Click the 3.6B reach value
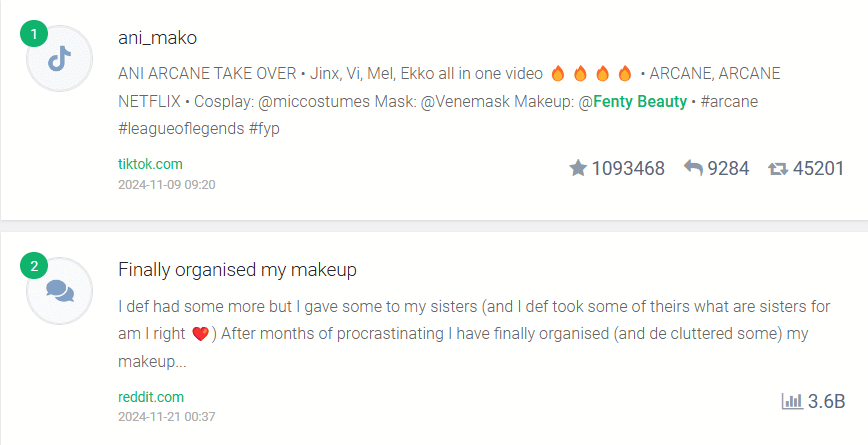The height and width of the screenshot is (445, 868). 826,401
